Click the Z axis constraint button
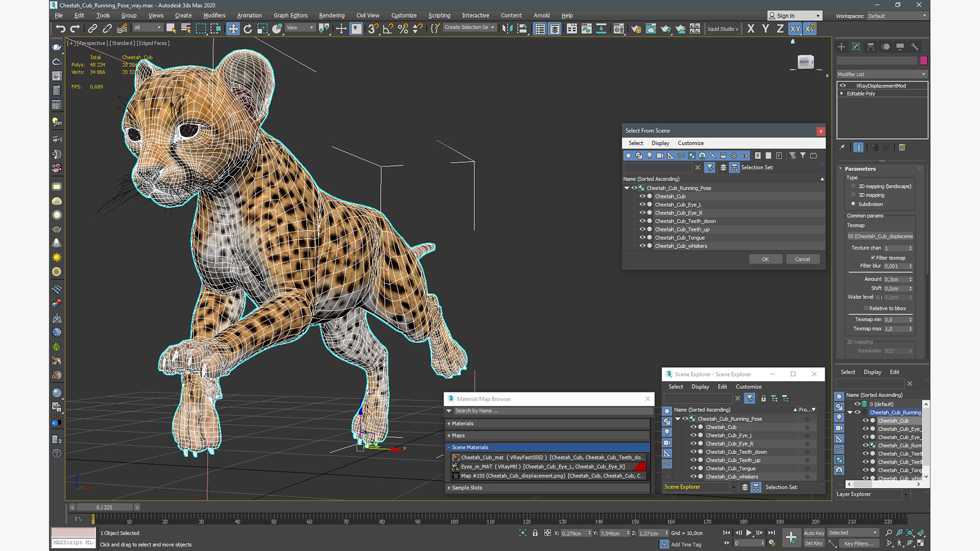This screenshot has width=980, height=551. (780, 29)
